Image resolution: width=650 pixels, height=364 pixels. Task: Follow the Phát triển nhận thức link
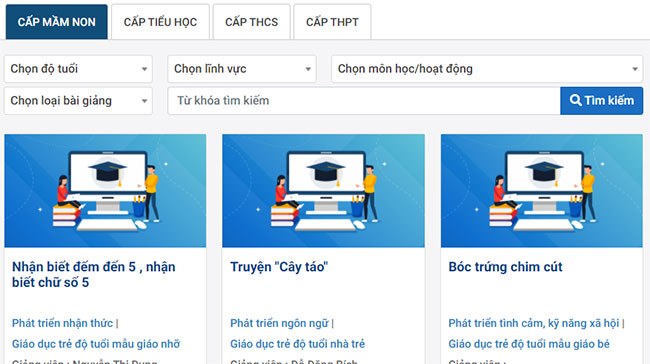[x=62, y=323]
